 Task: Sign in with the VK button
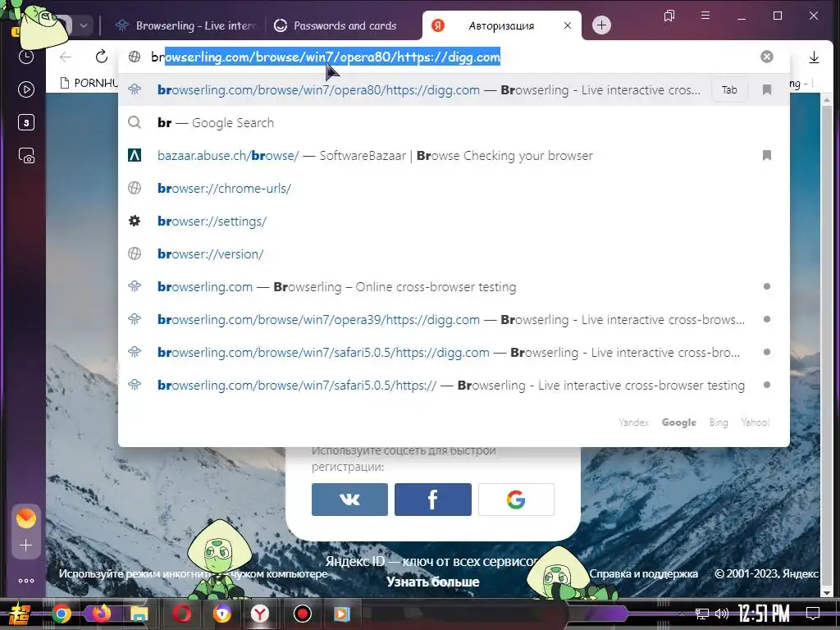coord(349,500)
